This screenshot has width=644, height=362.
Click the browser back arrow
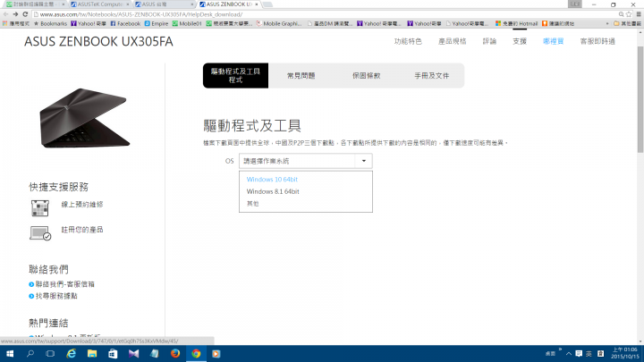tap(5, 14)
